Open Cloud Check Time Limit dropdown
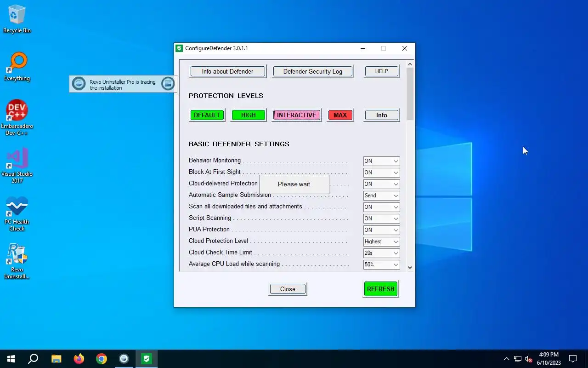The width and height of the screenshot is (588, 368). pyautogui.click(x=381, y=253)
